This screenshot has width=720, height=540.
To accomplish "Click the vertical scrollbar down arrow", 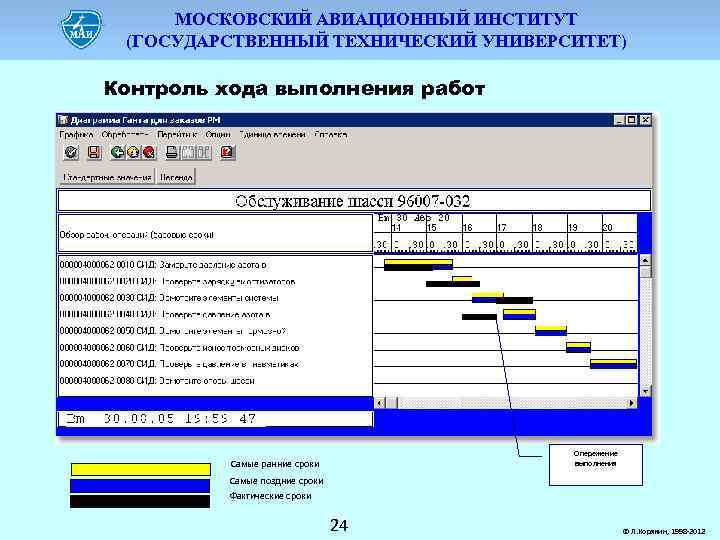I will tap(645, 391).
